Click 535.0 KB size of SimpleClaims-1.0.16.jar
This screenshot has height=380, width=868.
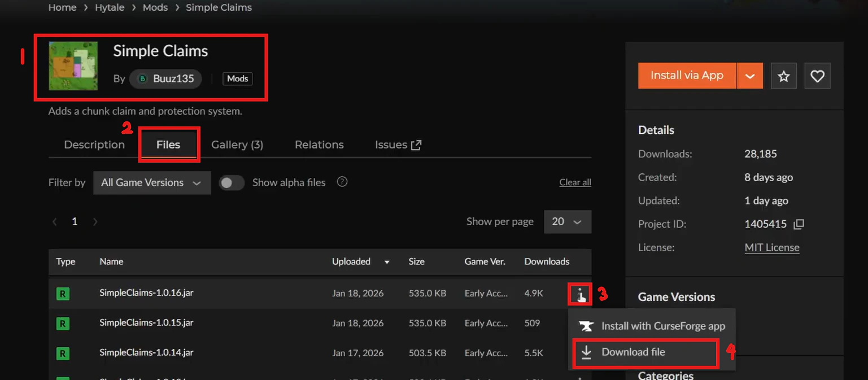428,294
